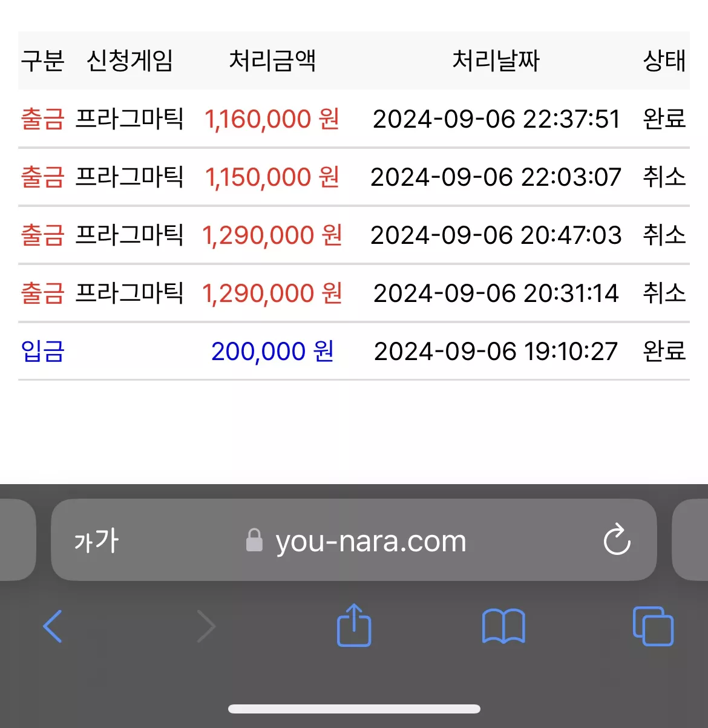Tap the 입금 200,000 원 deposit row

[x=354, y=351]
